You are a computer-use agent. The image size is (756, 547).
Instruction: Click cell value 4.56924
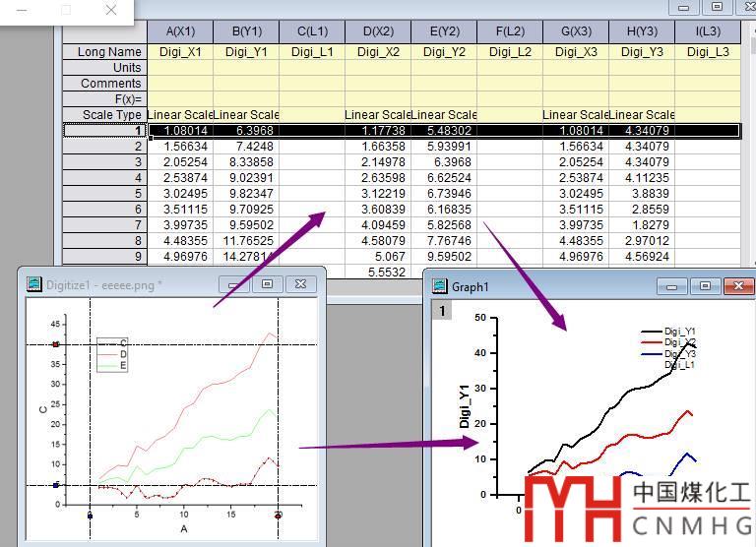point(642,257)
